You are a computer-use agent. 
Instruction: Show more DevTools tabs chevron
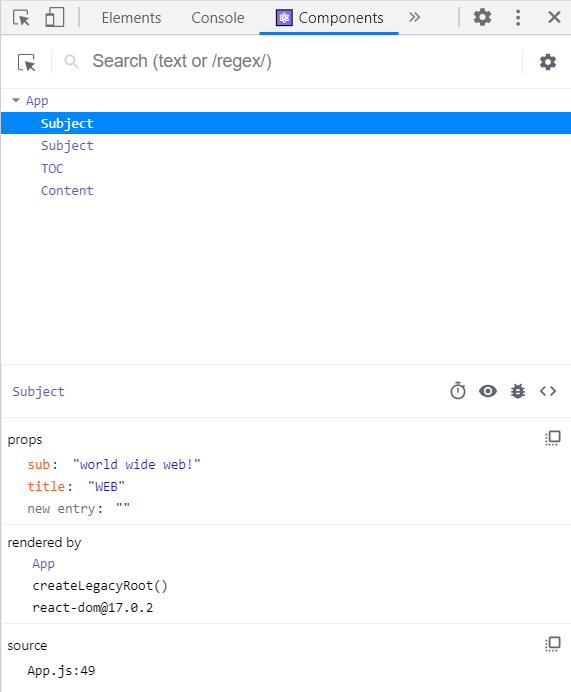coord(414,18)
